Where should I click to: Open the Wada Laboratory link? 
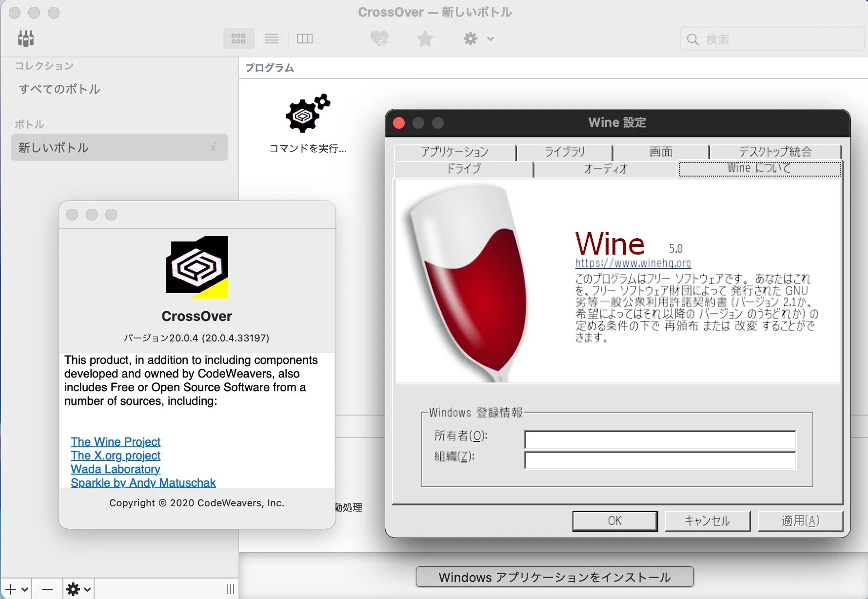(116, 469)
